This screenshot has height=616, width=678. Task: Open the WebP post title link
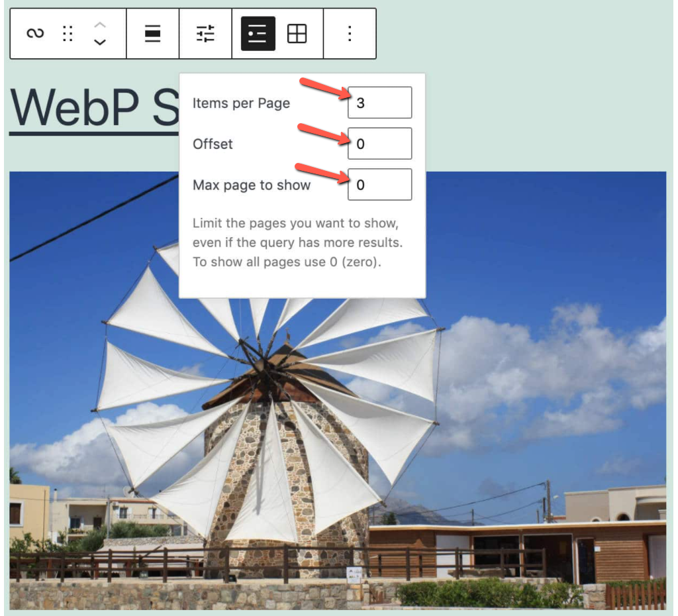pyautogui.click(x=93, y=108)
